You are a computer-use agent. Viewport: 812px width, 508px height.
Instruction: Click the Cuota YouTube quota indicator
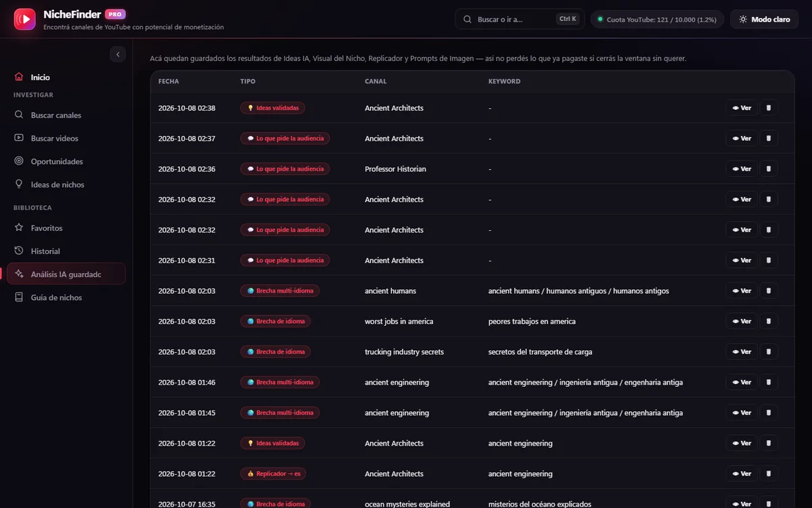pyautogui.click(x=657, y=19)
